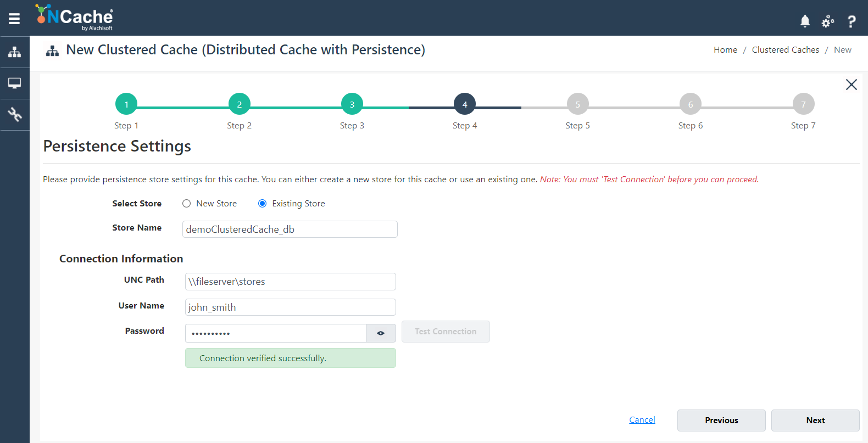
Task: Open settings gears icon
Action: click(828, 21)
